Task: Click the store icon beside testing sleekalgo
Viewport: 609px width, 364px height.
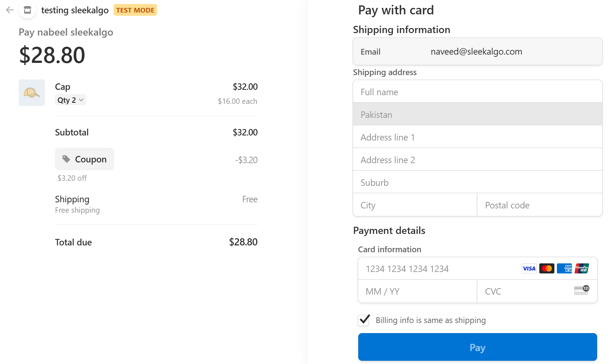Action: (x=27, y=10)
